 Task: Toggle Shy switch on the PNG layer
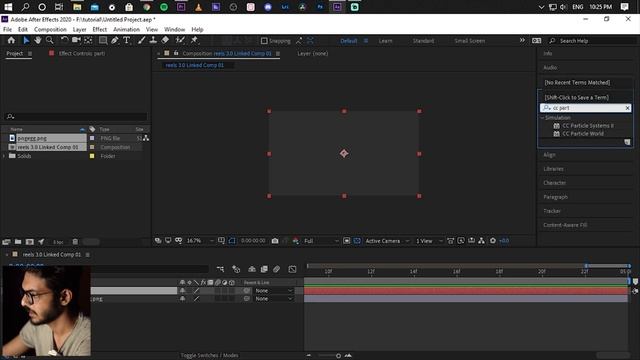[x=182, y=299]
